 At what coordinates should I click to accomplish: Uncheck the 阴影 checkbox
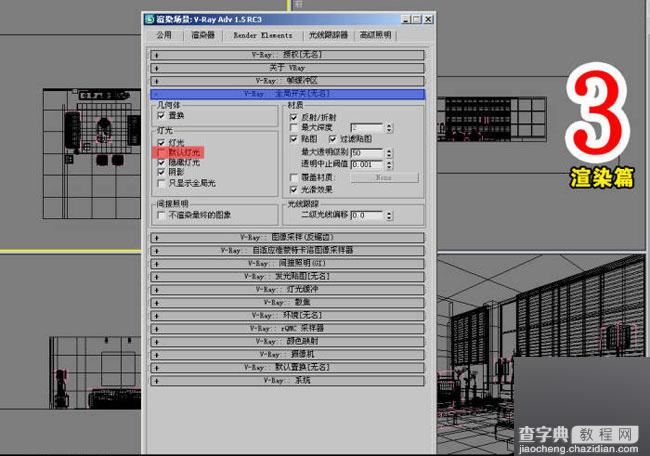161,172
